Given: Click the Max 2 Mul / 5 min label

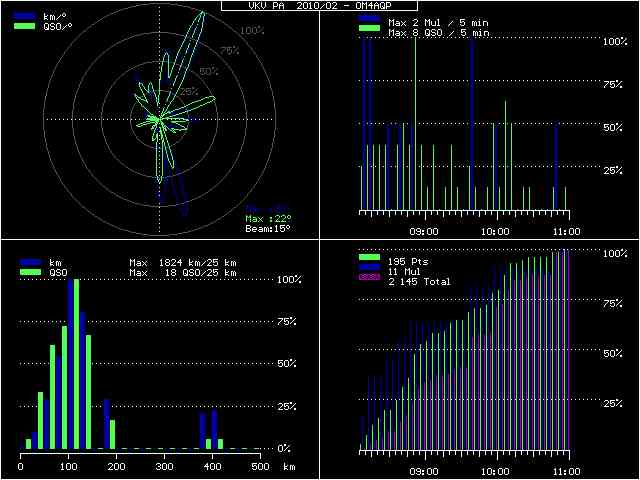Looking at the screenshot, I should [438, 23].
